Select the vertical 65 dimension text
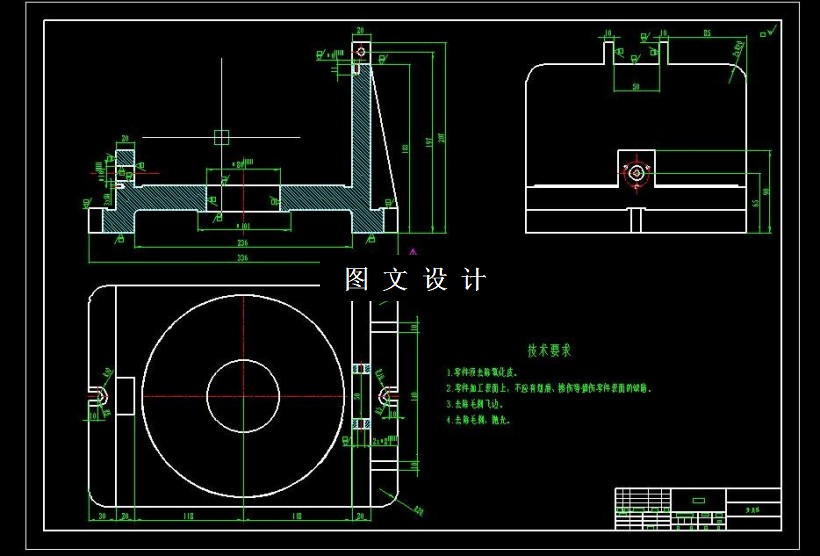This screenshot has width=820, height=556. (755, 203)
